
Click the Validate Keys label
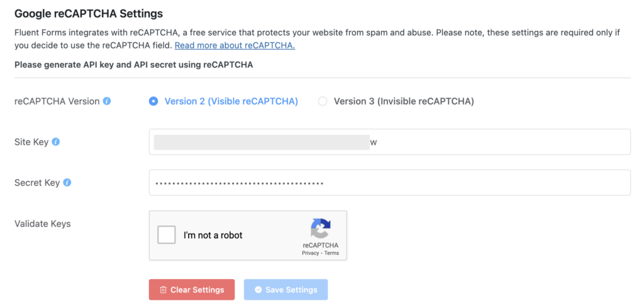pos(42,224)
